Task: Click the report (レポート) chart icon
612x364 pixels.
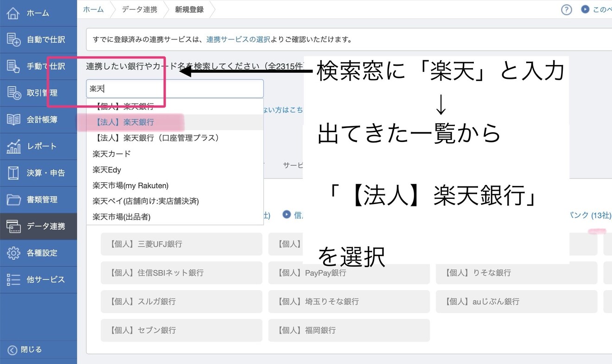Action: pyautogui.click(x=13, y=146)
